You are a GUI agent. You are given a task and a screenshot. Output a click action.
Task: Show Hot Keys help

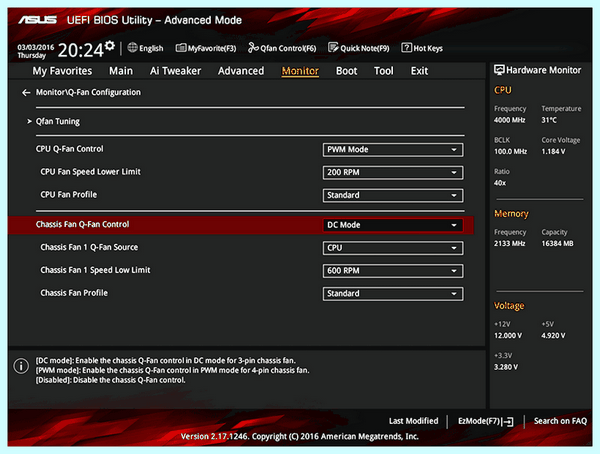coord(422,48)
